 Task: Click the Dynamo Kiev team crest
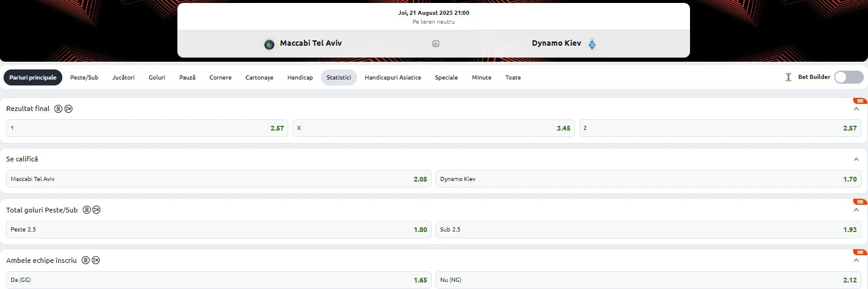pos(592,43)
